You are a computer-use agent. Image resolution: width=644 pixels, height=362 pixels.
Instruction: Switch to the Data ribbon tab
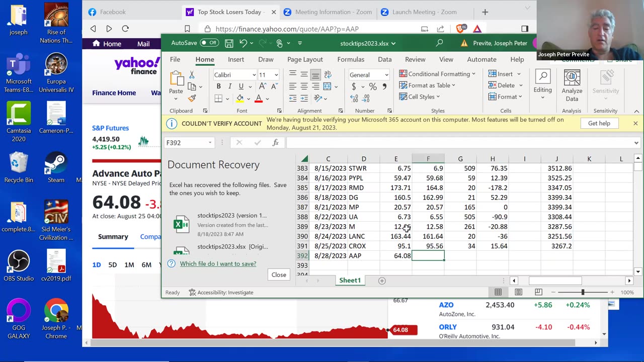point(385,59)
